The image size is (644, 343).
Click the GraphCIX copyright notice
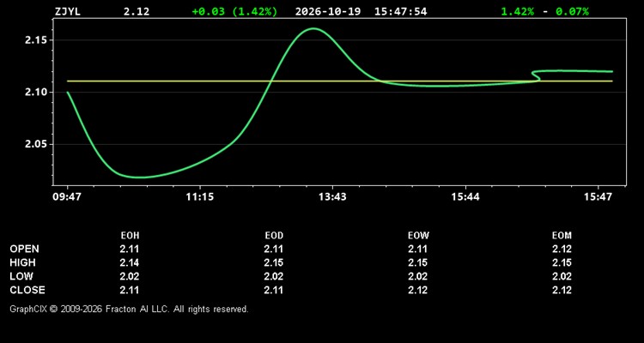pyautogui.click(x=129, y=309)
